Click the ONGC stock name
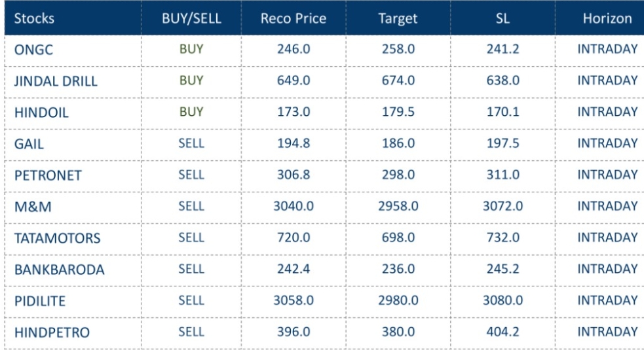644x350 pixels. pyautogui.click(x=31, y=50)
